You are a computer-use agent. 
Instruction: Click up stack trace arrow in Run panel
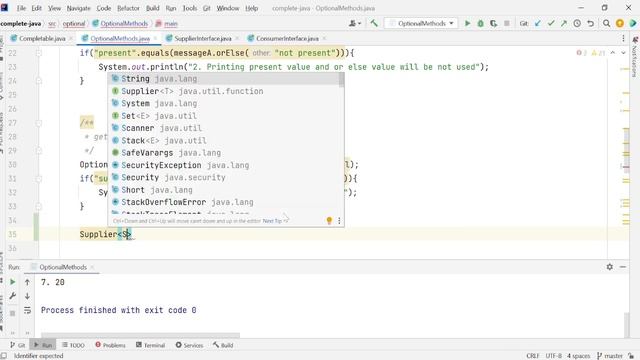pyautogui.click(x=27, y=282)
